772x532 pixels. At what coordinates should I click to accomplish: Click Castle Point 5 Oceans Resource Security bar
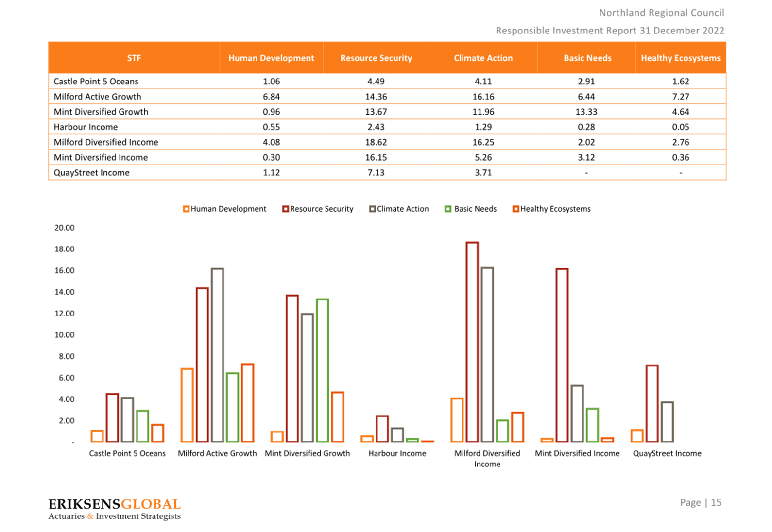click(112, 417)
